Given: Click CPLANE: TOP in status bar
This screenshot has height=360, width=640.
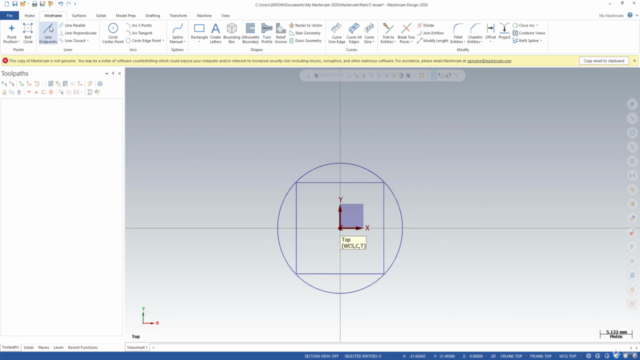Looking at the screenshot, I should pos(511,356).
